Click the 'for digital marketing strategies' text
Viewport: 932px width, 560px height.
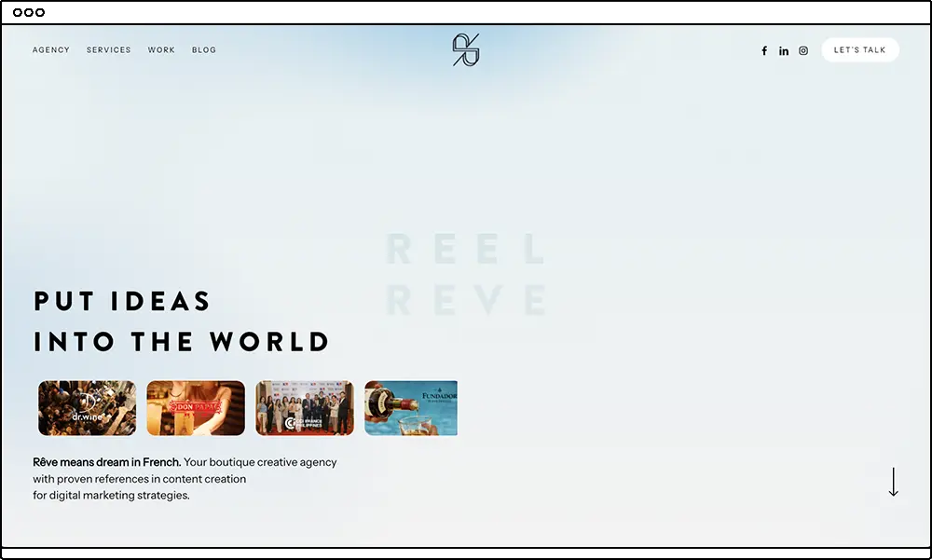pos(111,496)
